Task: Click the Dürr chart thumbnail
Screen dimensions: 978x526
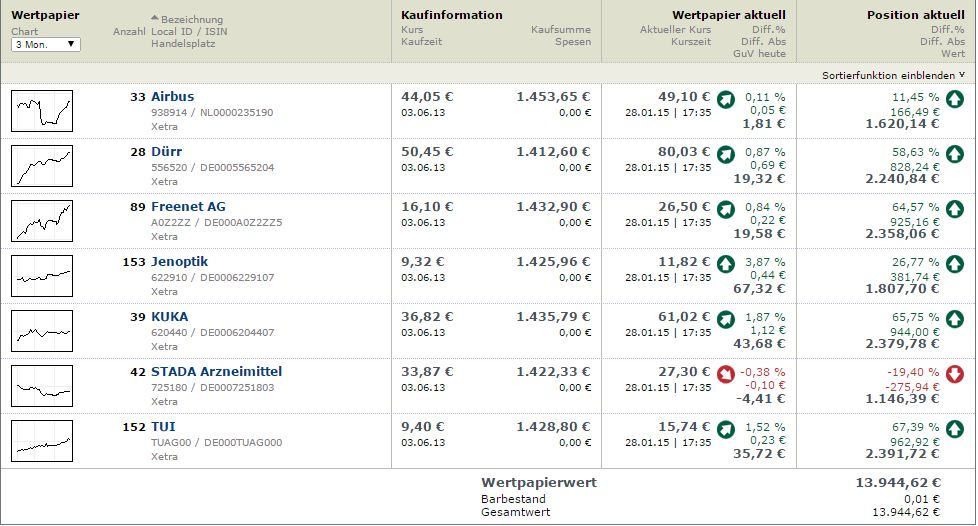Action: [x=43, y=166]
